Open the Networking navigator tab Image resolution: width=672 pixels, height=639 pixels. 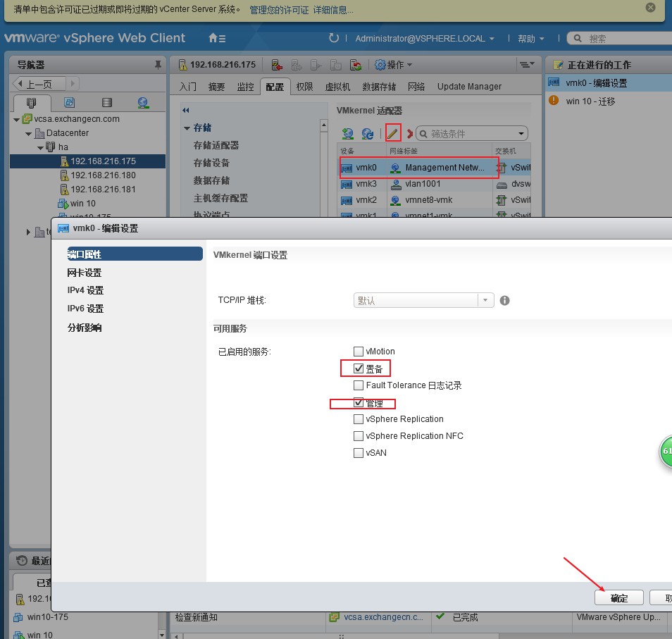click(x=143, y=102)
